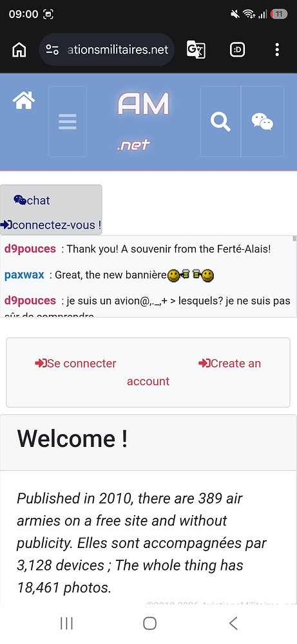Open the chat bubbles icon in header

[262, 122]
